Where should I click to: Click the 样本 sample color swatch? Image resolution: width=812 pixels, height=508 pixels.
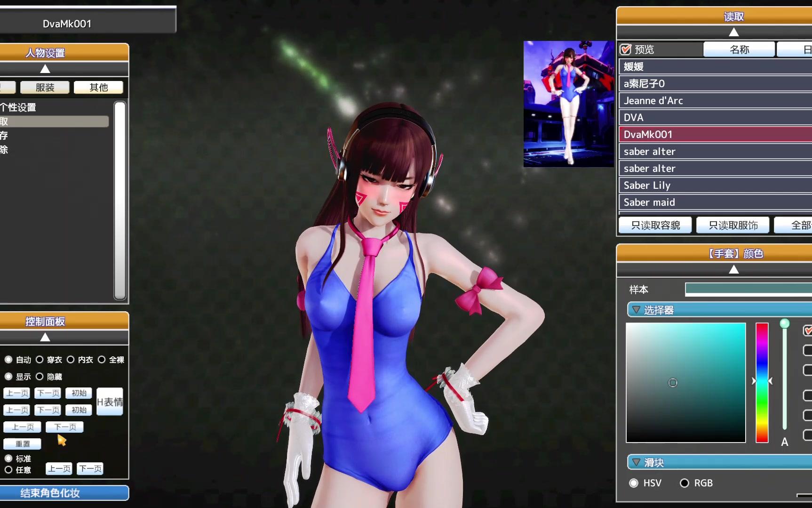coord(748,290)
